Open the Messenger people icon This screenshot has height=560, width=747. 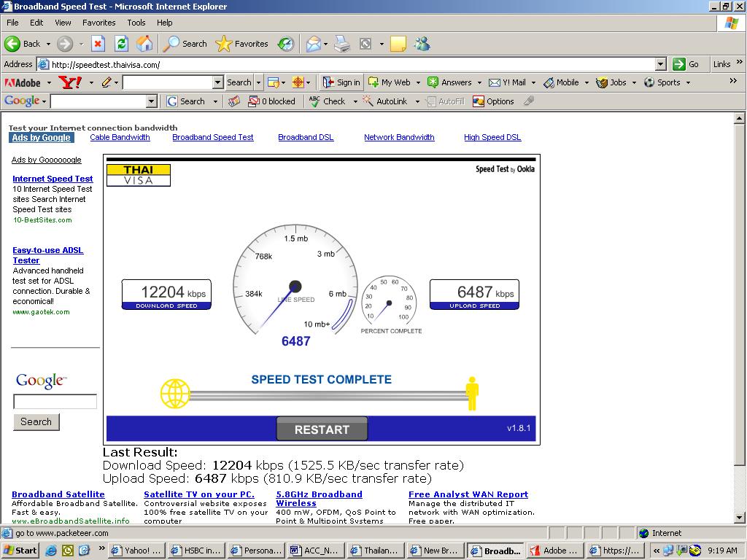[x=422, y=44]
